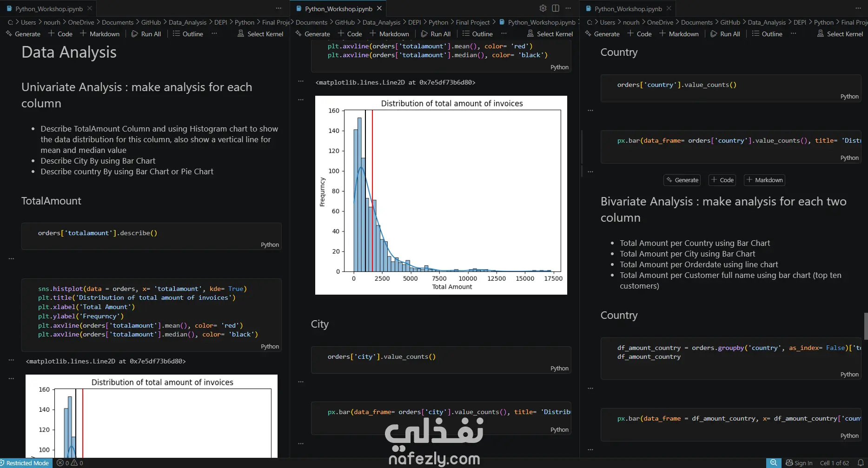
Task: Open Outline from the right notebook toolbar
Action: [x=767, y=34]
